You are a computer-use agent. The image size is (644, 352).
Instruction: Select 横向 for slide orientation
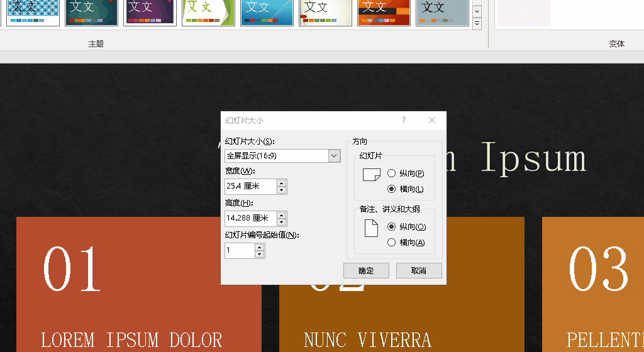pos(392,189)
